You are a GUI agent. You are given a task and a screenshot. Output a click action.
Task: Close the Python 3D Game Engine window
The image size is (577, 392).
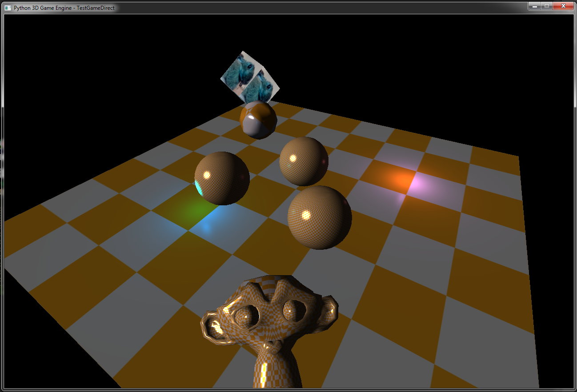point(563,6)
